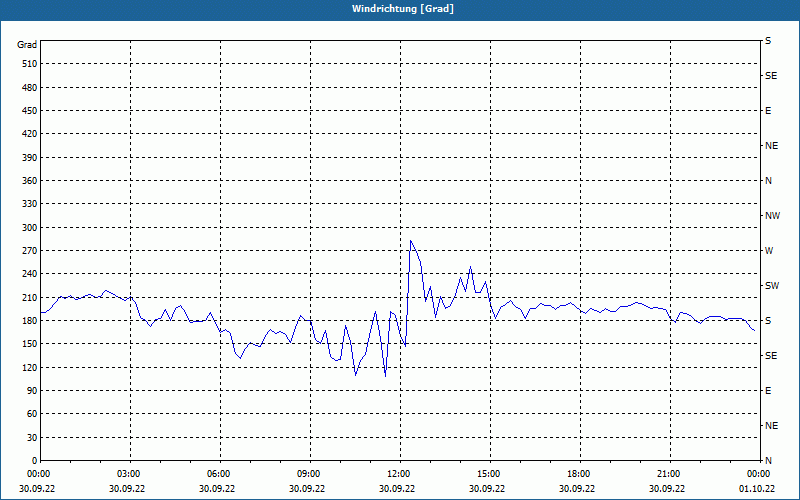
Task: Pick the 360 degree axis label
Action: (x=30, y=181)
